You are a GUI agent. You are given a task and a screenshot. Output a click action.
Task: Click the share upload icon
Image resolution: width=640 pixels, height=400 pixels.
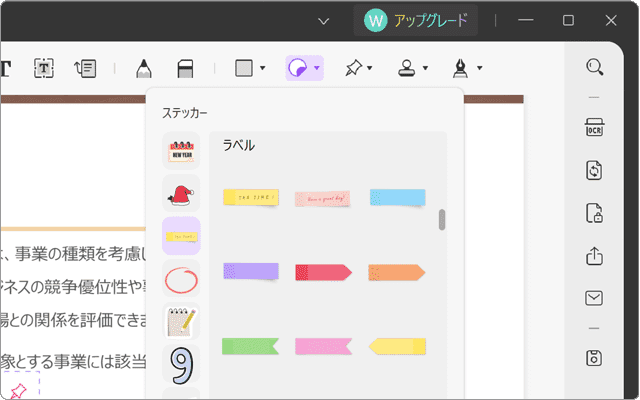[594, 256]
